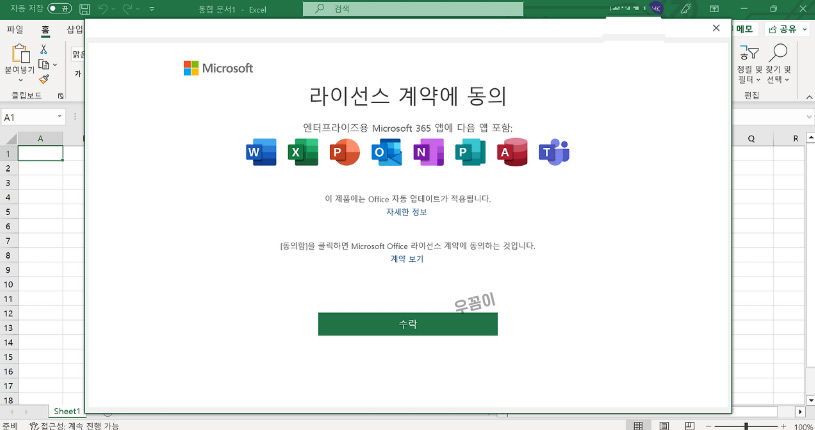The height and width of the screenshot is (430, 815).
Task: Expand the formula bar chevron
Action: pos(809,117)
